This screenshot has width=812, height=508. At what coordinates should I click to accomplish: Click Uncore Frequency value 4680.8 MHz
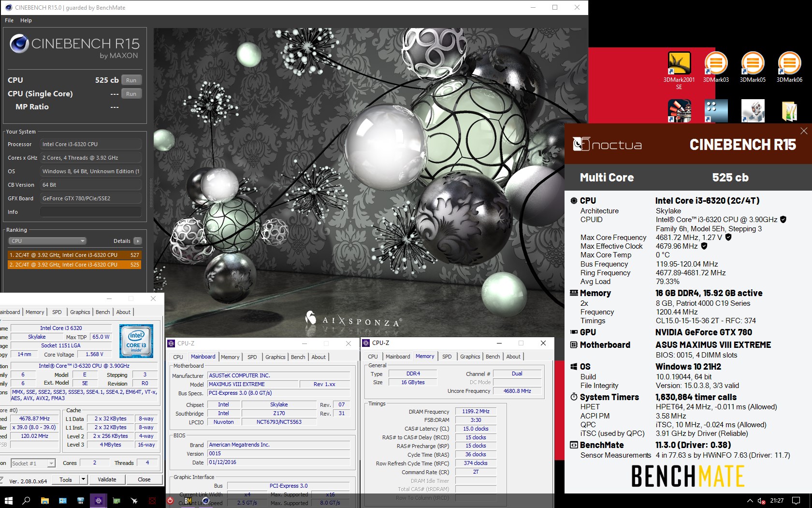(517, 391)
